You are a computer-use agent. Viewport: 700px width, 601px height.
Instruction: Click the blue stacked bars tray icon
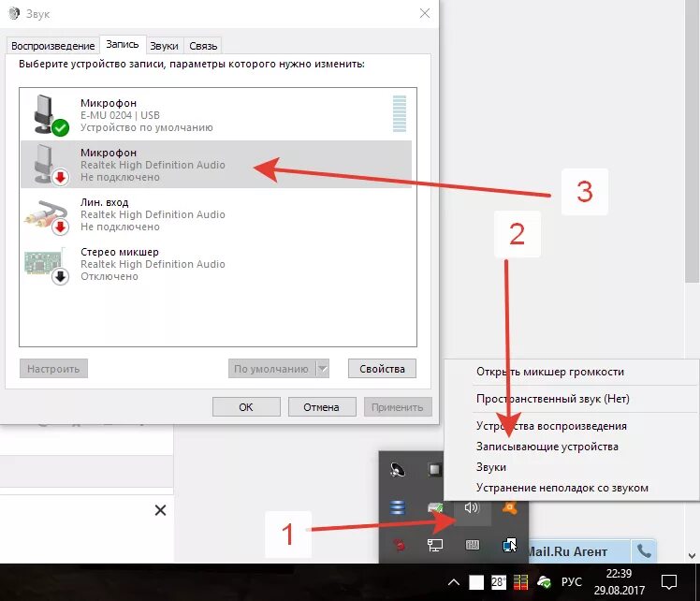(398, 507)
